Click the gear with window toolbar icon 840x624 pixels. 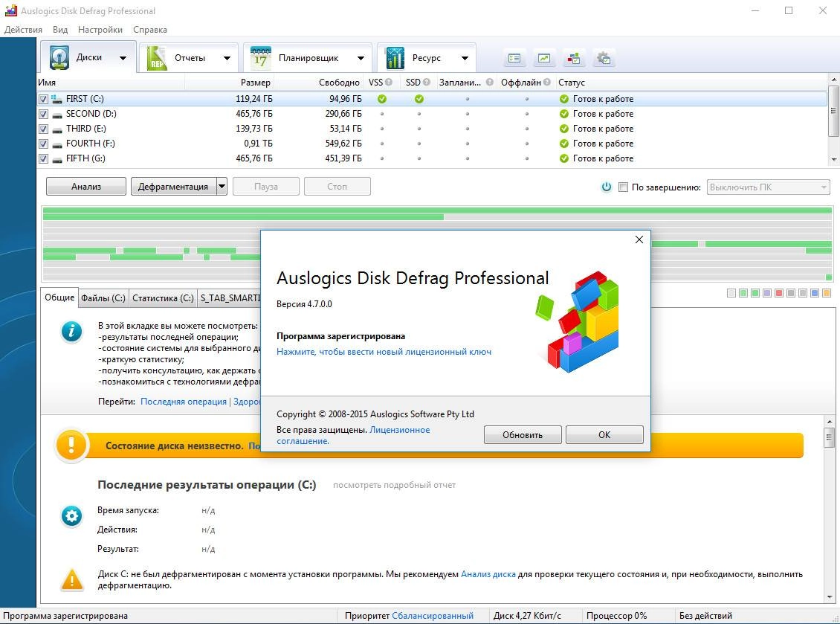point(604,58)
